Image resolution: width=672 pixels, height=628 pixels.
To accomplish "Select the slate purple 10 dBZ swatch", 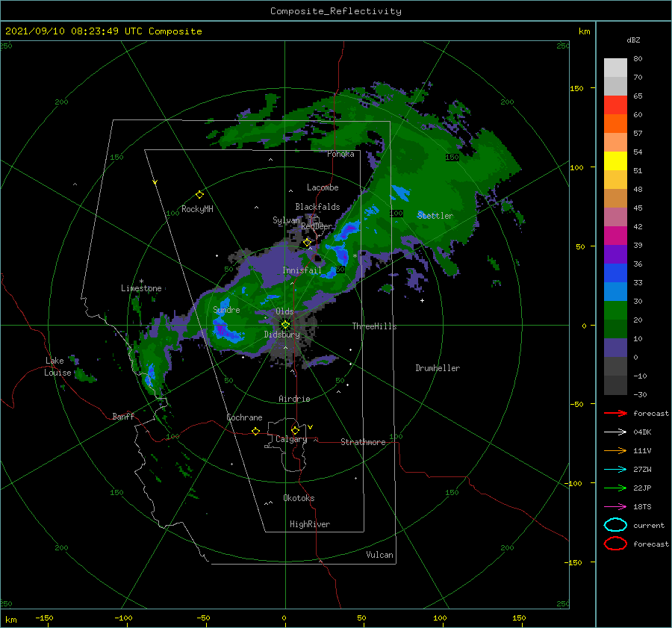I will tap(615, 348).
